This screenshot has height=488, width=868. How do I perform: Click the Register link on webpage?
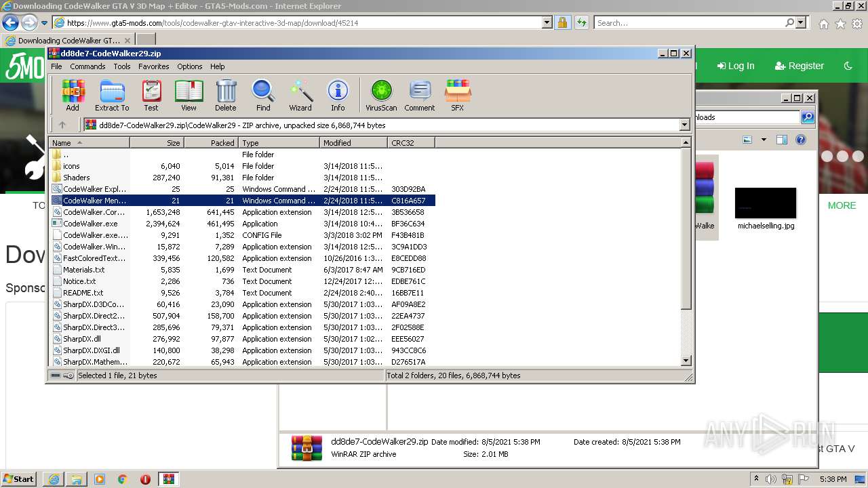tap(799, 66)
